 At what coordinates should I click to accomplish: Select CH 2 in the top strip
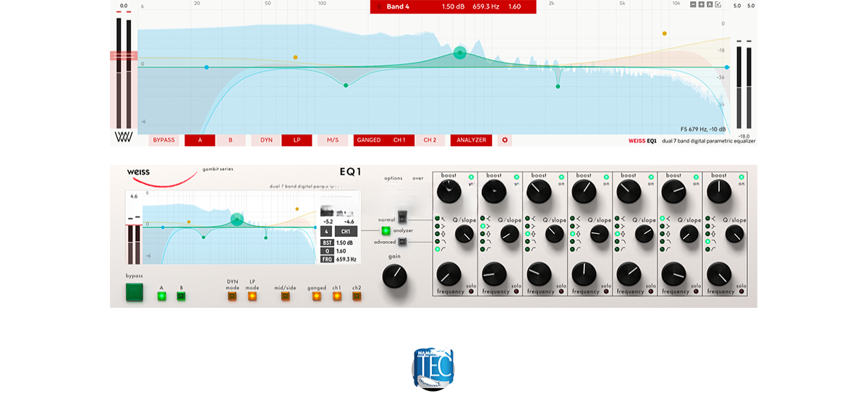pos(430,140)
